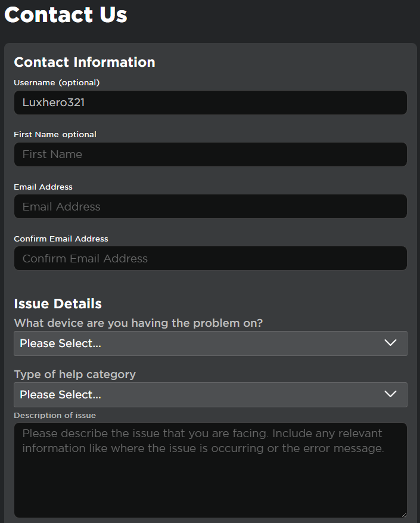Click the "Username (optional)" field label
Screen dimensions: 420x523
pos(57,82)
